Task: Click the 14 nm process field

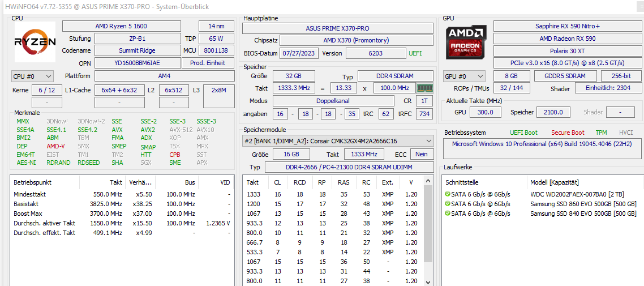Action: click(x=216, y=26)
